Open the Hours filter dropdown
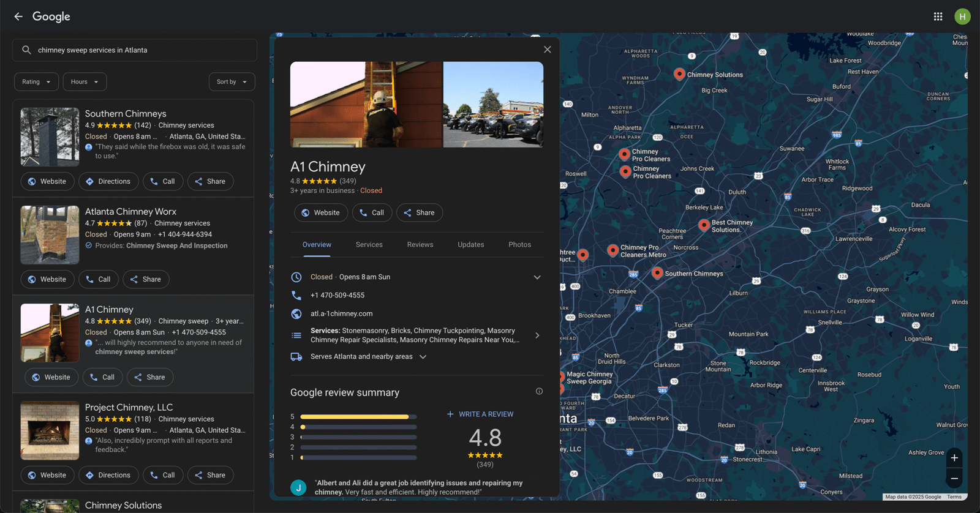This screenshot has height=513, width=980. (85, 81)
